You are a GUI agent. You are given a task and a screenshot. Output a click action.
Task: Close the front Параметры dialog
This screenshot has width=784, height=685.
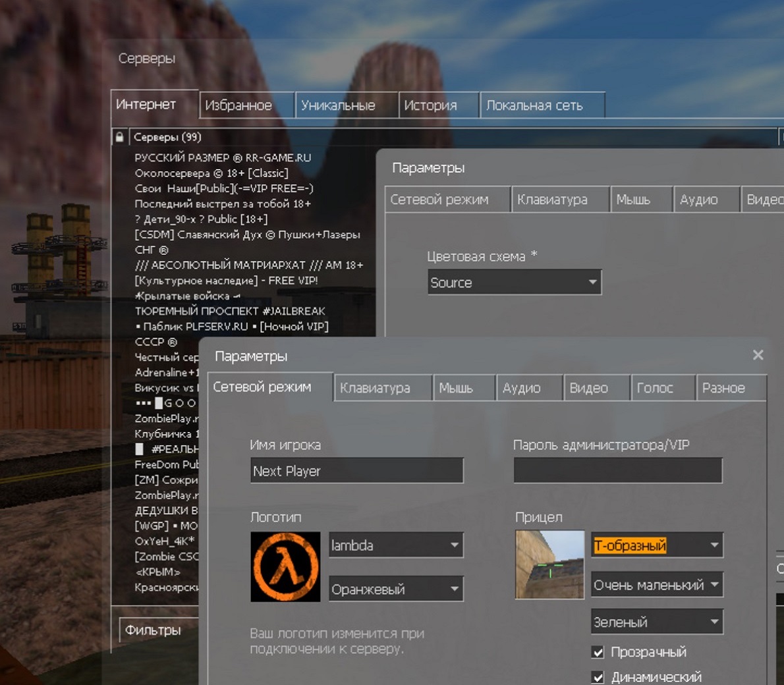758,355
